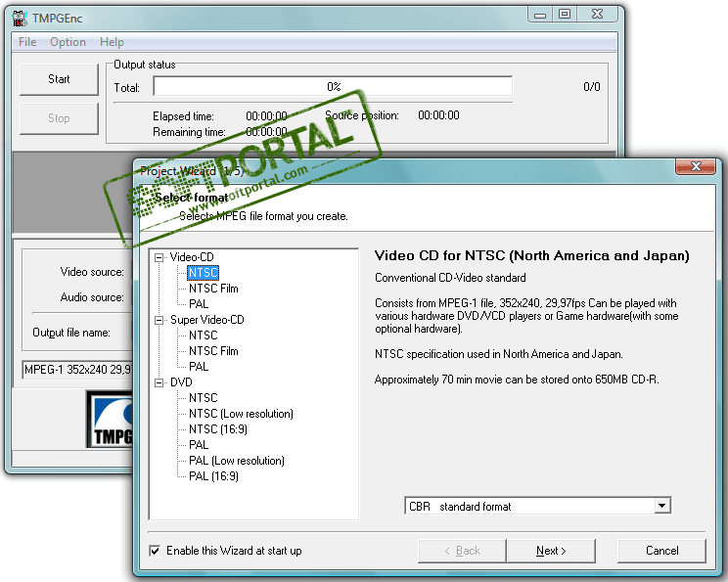The width and height of the screenshot is (728, 582).
Task: Maximize the TMPGEnc main window
Action: pyautogui.click(x=565, y=15)
